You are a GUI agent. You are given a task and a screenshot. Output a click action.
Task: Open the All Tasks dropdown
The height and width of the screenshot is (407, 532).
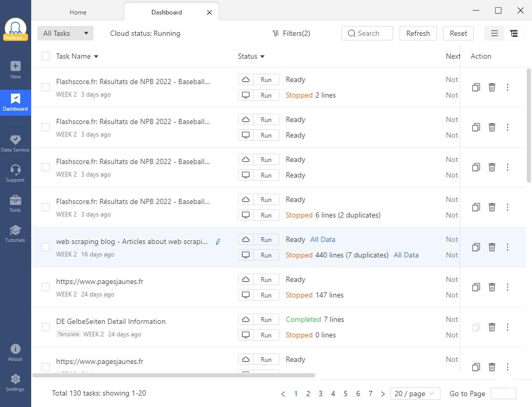coord(65,33)
